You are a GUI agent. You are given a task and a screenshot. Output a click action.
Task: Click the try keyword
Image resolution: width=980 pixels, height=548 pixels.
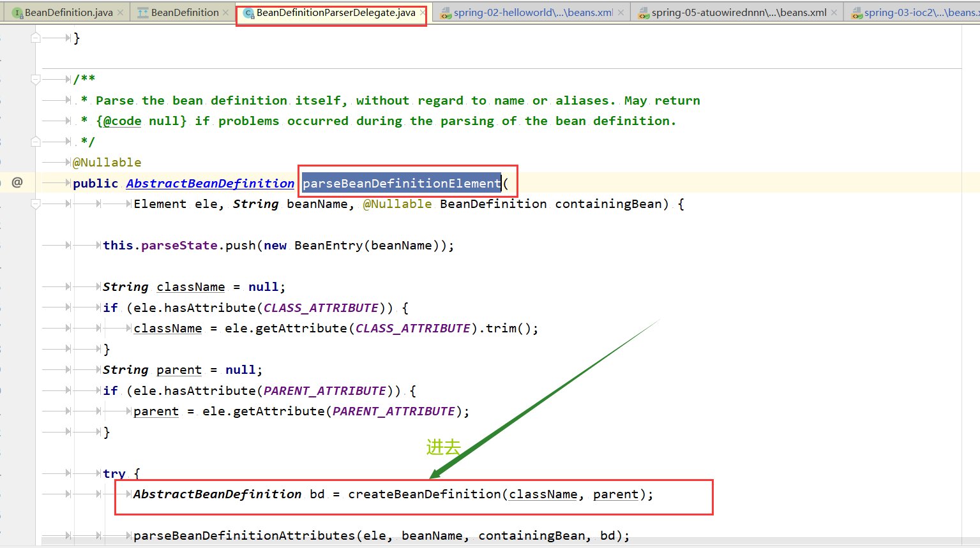(114, 473)
